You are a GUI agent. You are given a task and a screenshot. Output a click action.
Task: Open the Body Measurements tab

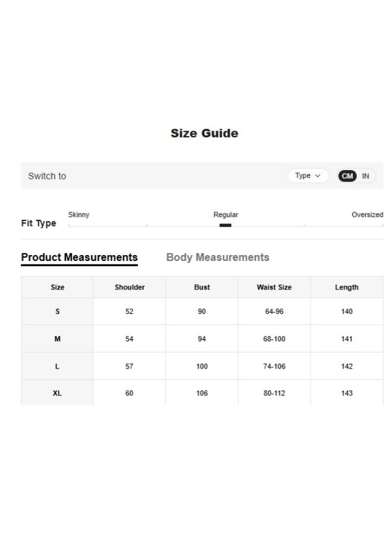click(x=217, y=257)
